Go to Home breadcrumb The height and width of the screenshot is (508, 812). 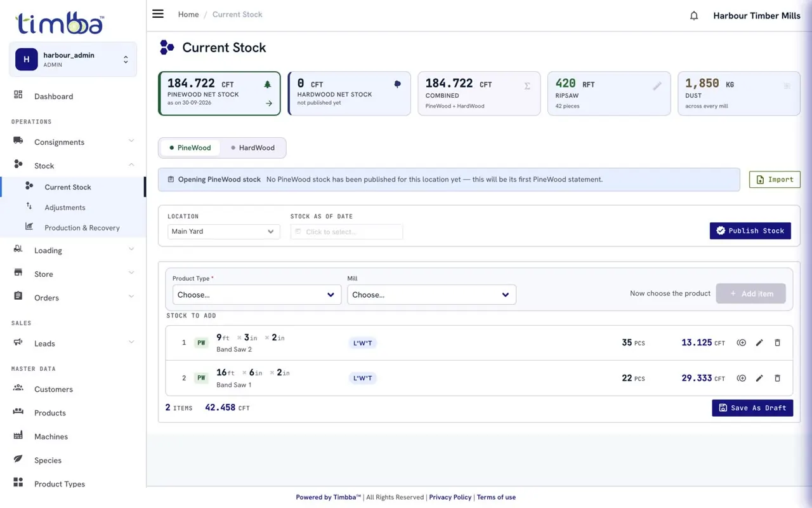(x=188, y=15)
